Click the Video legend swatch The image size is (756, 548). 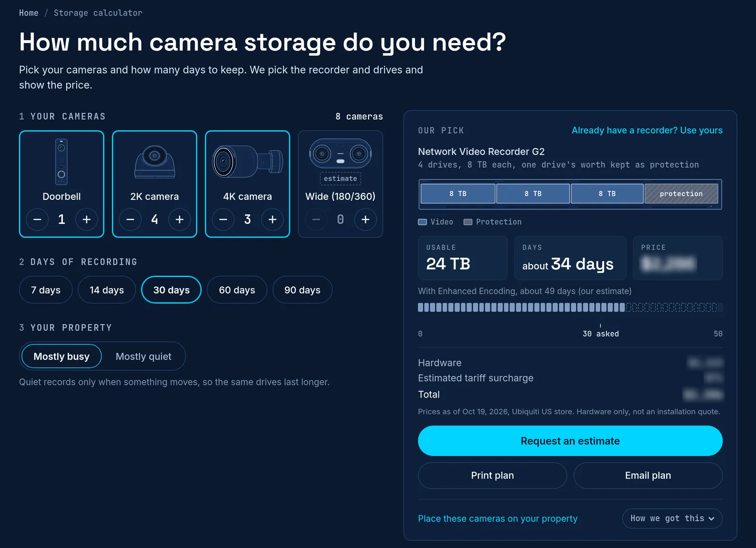pyautogui.click(x=422, y=222)
